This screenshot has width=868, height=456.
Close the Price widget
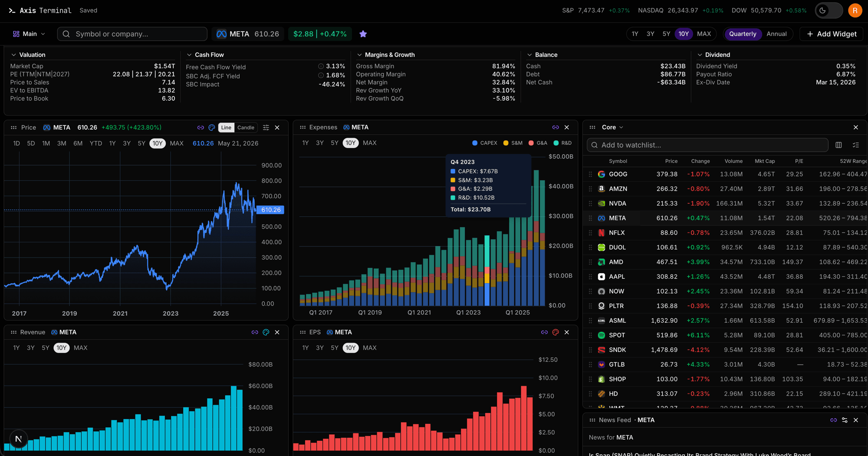tap(277, 128)
